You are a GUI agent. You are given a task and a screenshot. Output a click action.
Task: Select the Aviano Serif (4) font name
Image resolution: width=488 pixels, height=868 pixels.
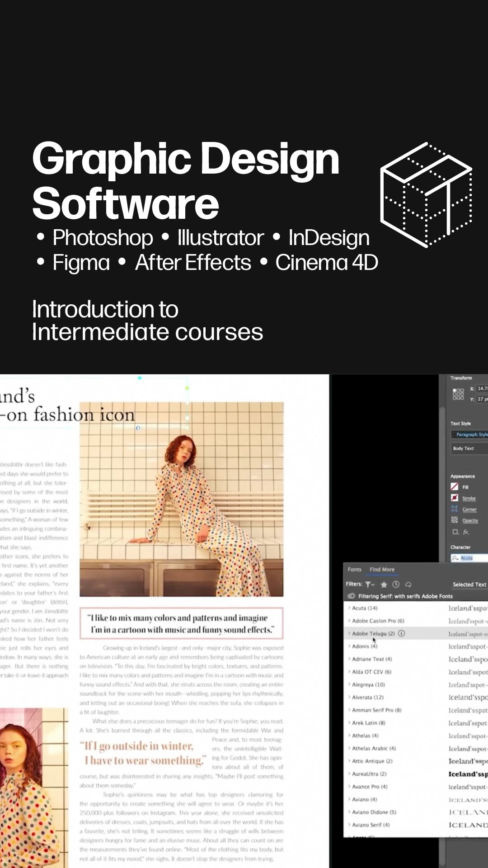pyautogui.click(x=371, y=825)
